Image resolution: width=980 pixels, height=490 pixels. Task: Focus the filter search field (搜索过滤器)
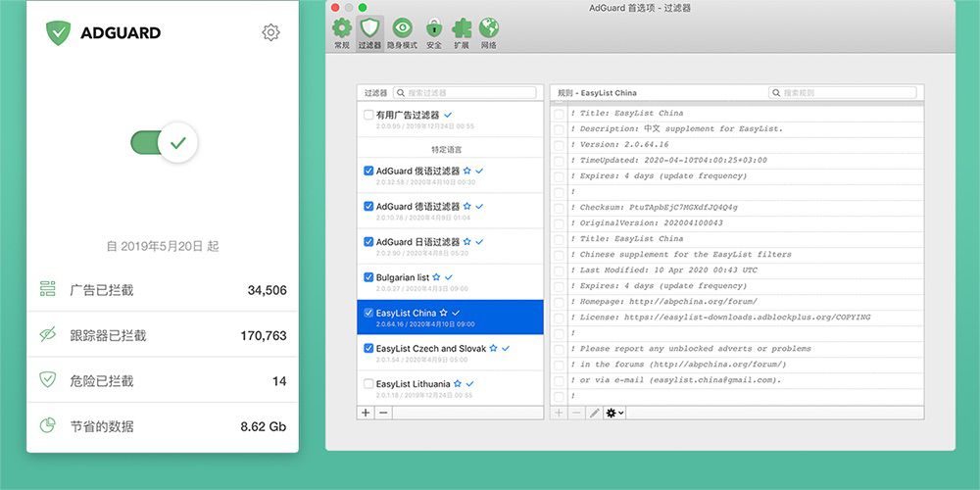click(x=465, y=92)
